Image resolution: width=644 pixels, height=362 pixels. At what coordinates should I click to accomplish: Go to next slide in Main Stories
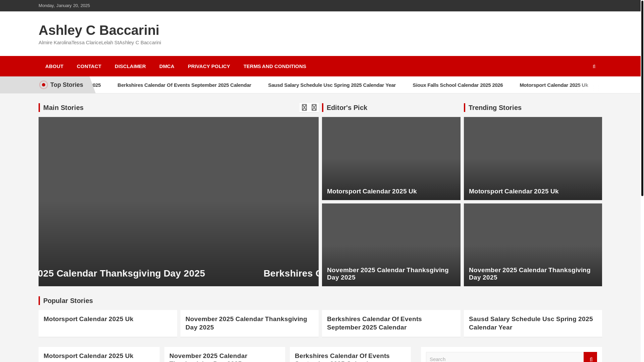tap(314, 107)
